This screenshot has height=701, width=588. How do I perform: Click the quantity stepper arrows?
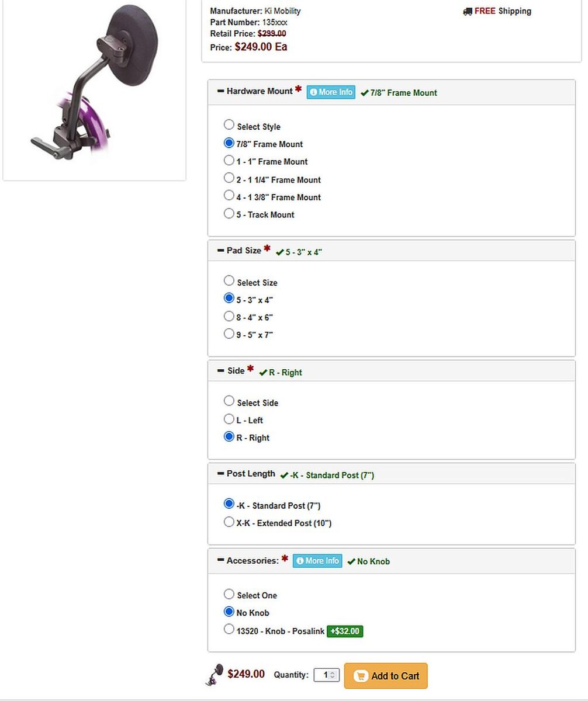pos(333,675)
